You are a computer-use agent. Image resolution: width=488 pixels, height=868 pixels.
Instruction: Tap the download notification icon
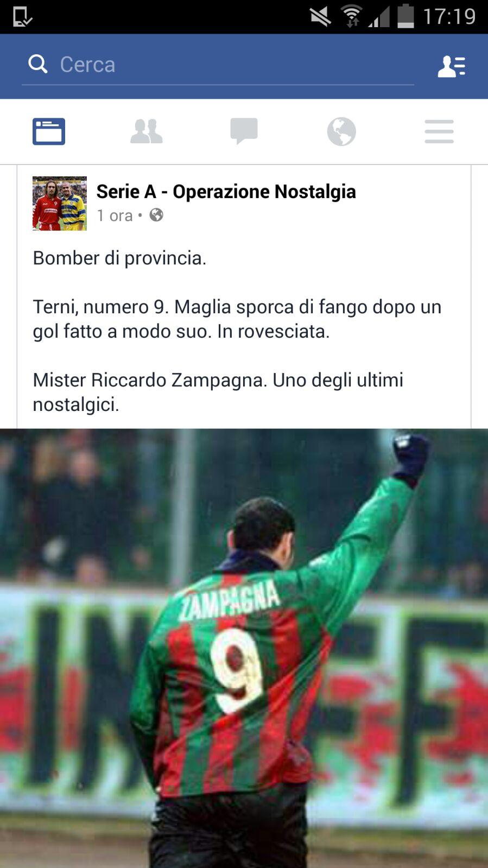coord(22,17)
